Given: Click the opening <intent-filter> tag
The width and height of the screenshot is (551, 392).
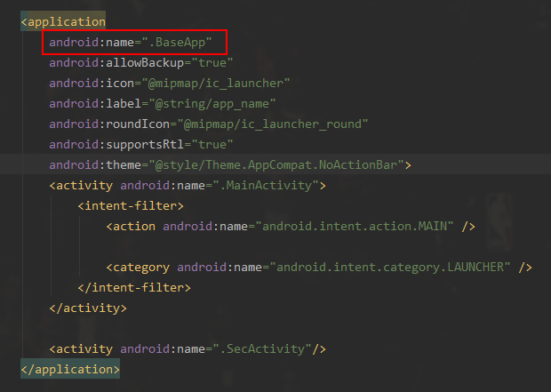Looking at the screenshot, I should [x=131, y=205].
